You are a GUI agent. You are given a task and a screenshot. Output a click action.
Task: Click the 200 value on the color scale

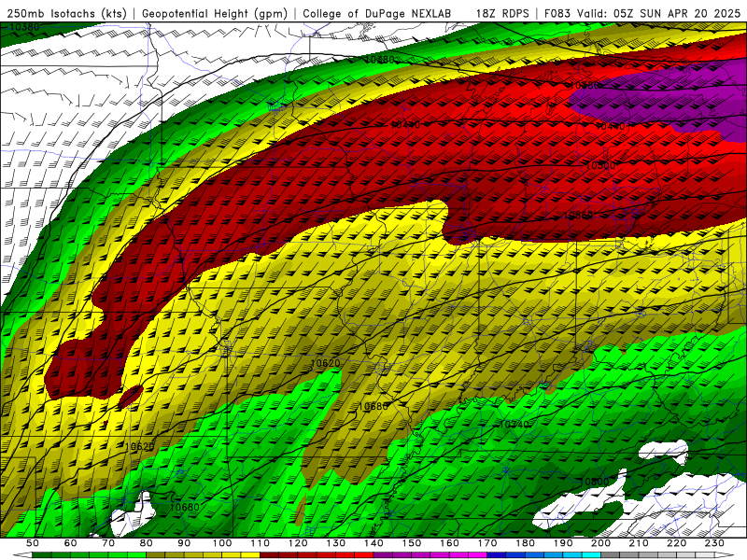tap(600, 543)
